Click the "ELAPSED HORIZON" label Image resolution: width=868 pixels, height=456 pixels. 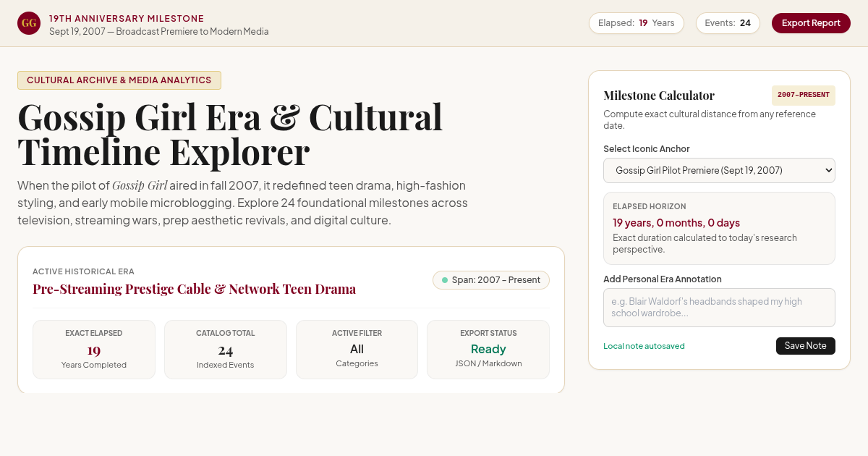pyautogui.click(x=650, y=206)
